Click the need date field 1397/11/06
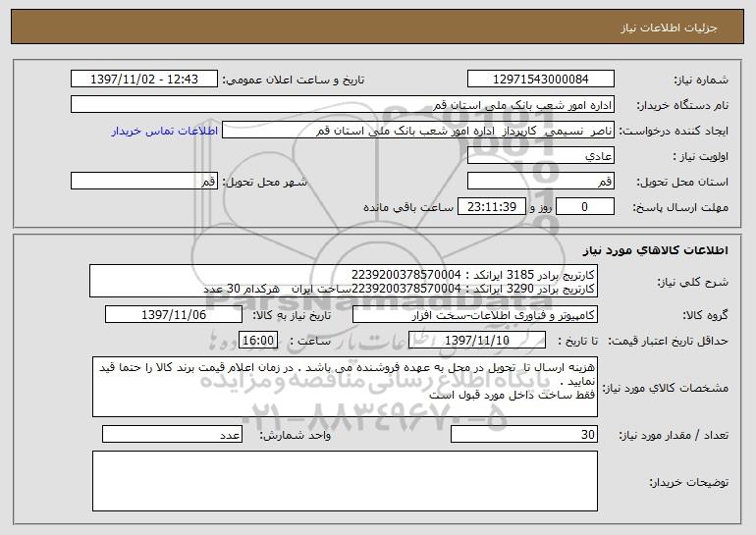Viewport: 756px width, 535px height. tap(174, 315)
